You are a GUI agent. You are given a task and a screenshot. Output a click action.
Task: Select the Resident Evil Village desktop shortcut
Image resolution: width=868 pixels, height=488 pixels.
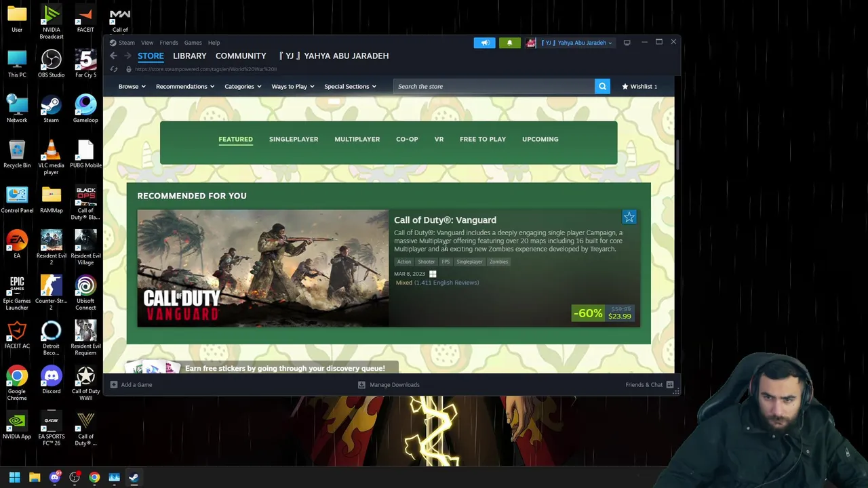pos(85,247)
